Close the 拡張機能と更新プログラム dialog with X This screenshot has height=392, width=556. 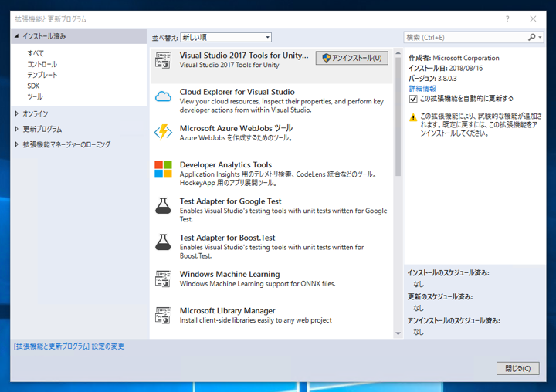533,19
